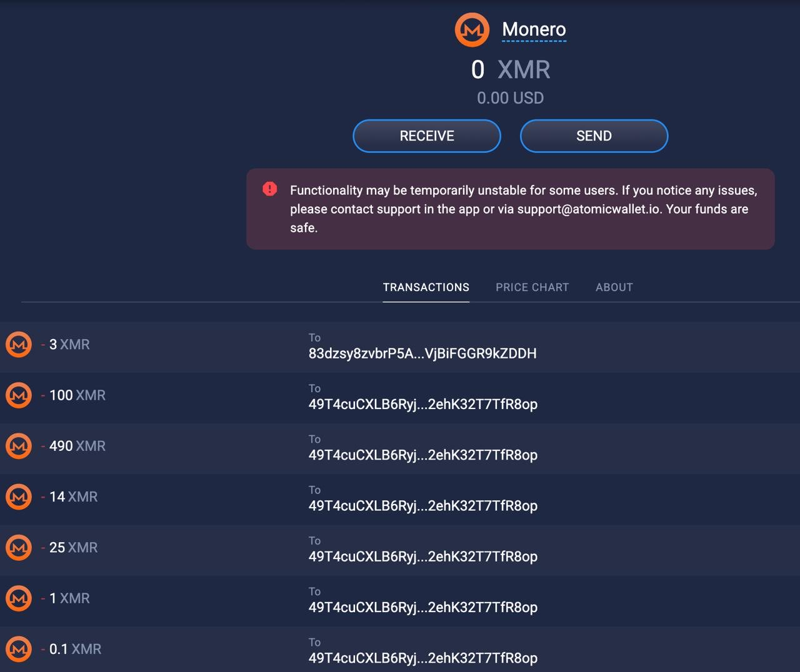Open the Receive dialog
Image resolution: width=800 pixels, height=672 pixels.
(x=427, y=136)
